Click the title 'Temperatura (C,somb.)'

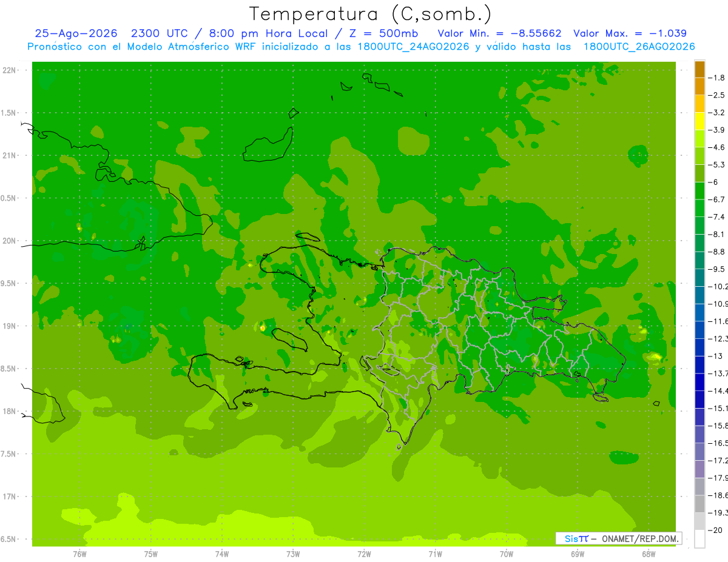(x=370, y=13)
